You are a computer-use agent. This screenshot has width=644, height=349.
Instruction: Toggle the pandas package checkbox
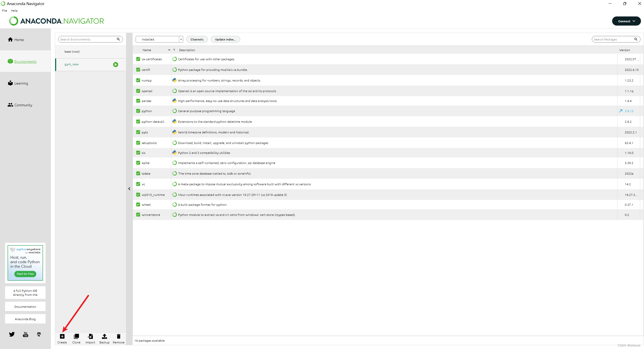(x=138, y=101)
